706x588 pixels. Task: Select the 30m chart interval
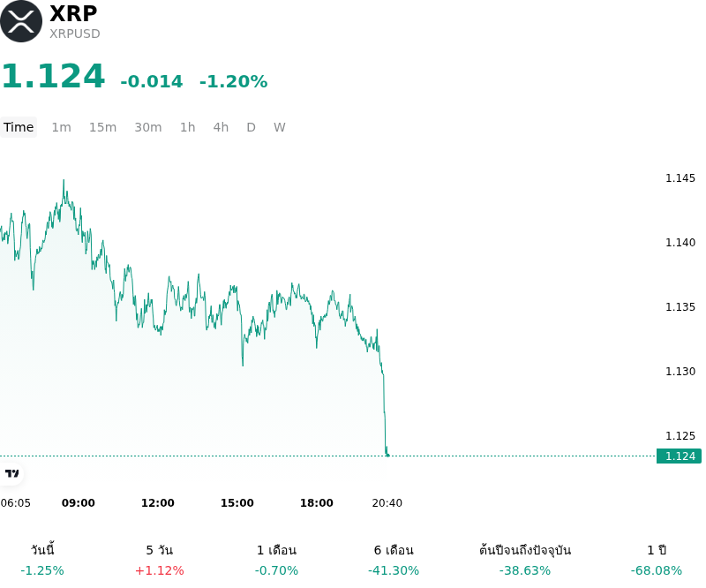(x=148, y=127)
